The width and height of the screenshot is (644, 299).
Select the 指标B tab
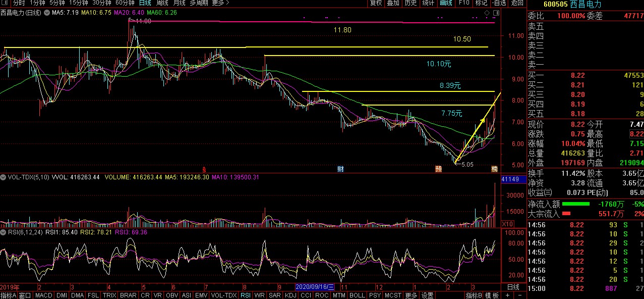pos(474,295)
